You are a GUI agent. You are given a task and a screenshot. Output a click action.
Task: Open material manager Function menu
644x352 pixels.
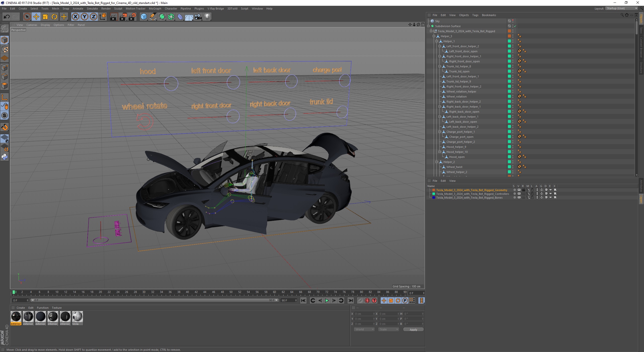pos(43,308)
